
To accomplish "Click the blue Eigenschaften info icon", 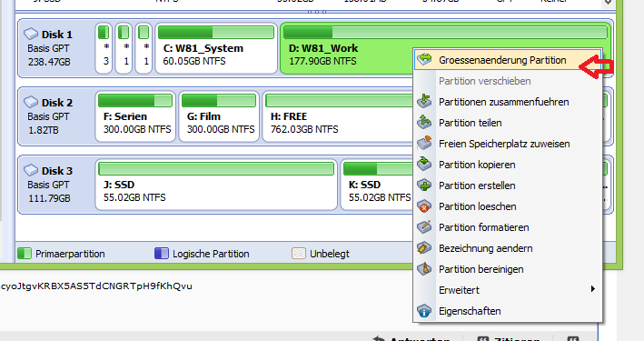I will 424,311.
